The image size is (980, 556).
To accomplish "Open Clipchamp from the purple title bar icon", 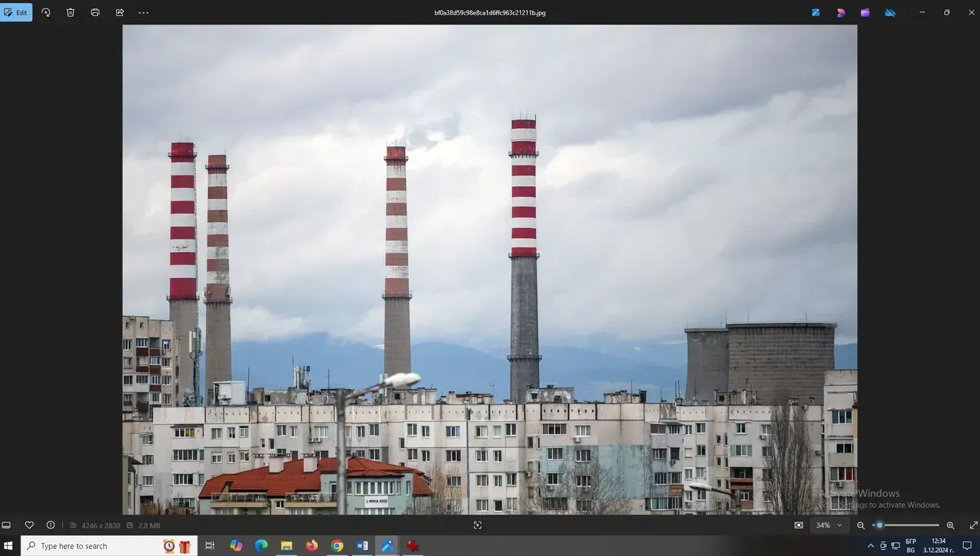I will point(865,12).
